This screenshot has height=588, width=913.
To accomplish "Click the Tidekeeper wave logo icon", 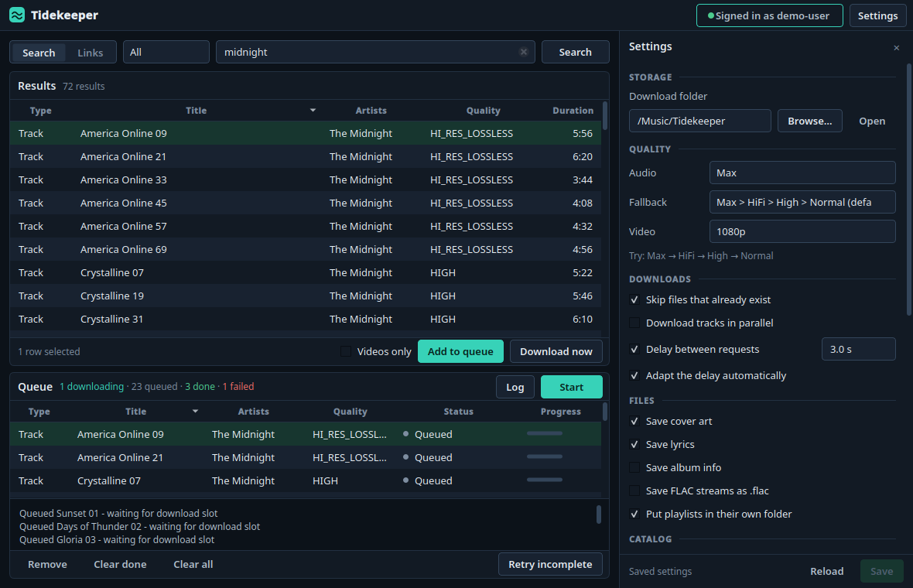I will [17, 15].
